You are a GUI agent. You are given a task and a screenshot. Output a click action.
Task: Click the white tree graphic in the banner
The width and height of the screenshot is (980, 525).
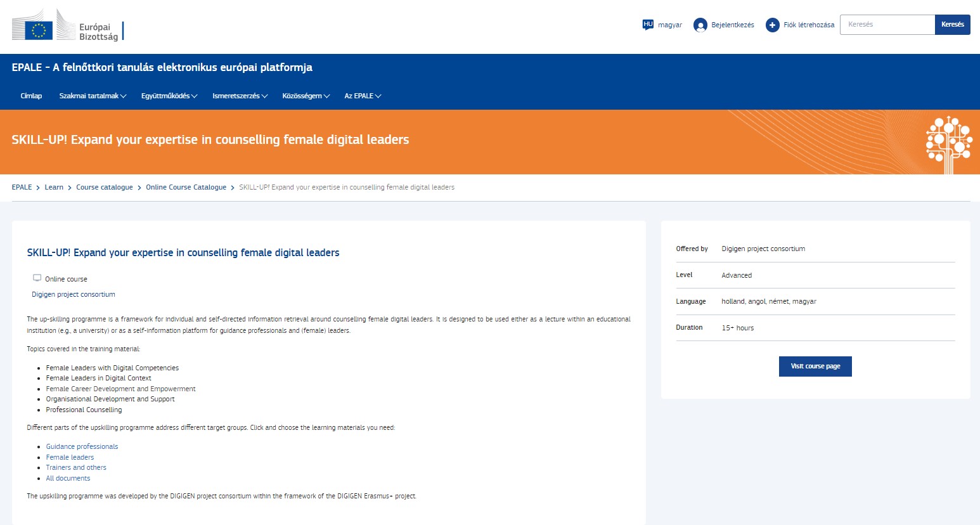tap(948, 145)
